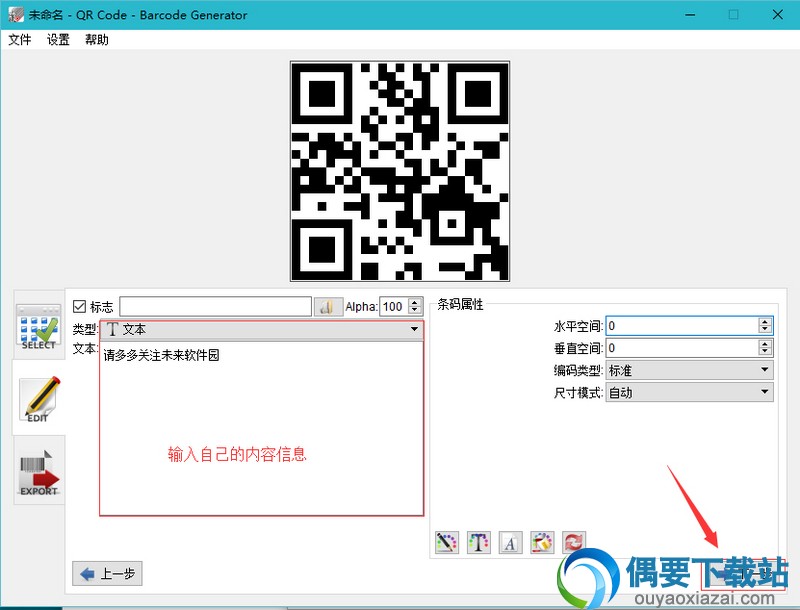
Task: Go to the EXPORT barcode tab
Action: pyautogui.click(x=39, y=471)
